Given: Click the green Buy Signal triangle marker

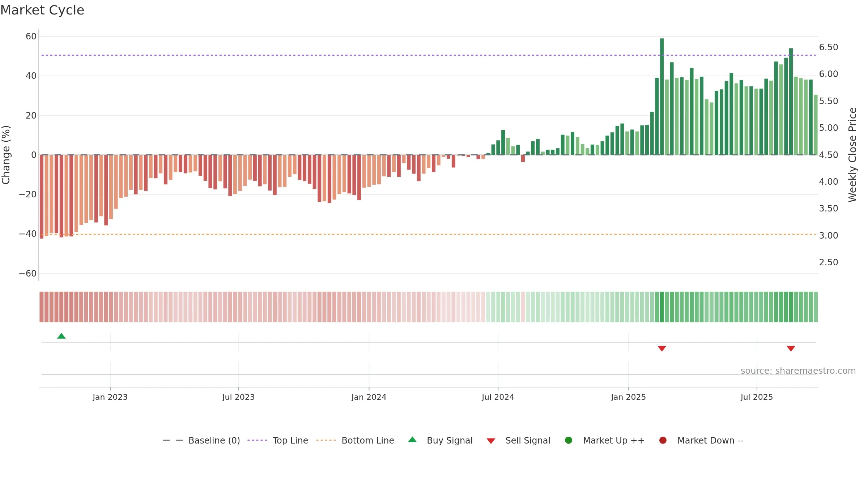Looking at the screenshot, I should [x=61, y=336].
